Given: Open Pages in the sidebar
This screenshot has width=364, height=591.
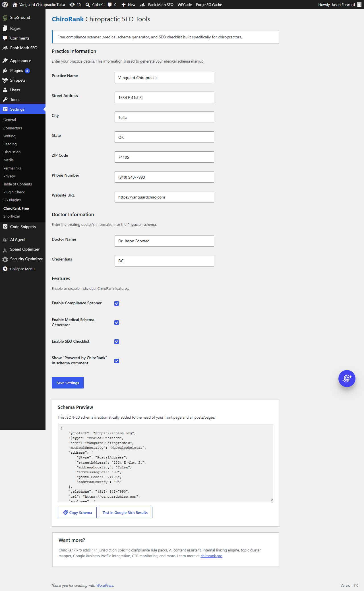Looking at the screenshot, I should tap(23, 28).
